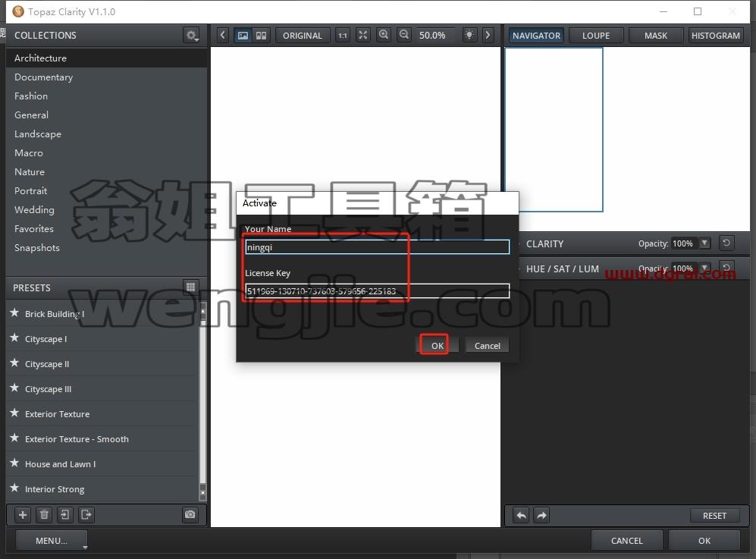
Task: Open the Hue/Sat/Lum opacity dropdown arrow
Action: click(x=704, y=268)
